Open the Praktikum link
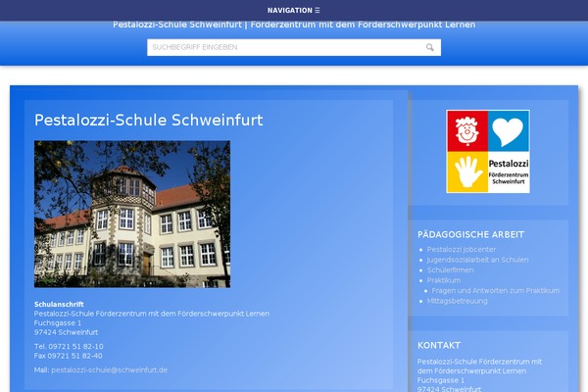 pos(444,280)
